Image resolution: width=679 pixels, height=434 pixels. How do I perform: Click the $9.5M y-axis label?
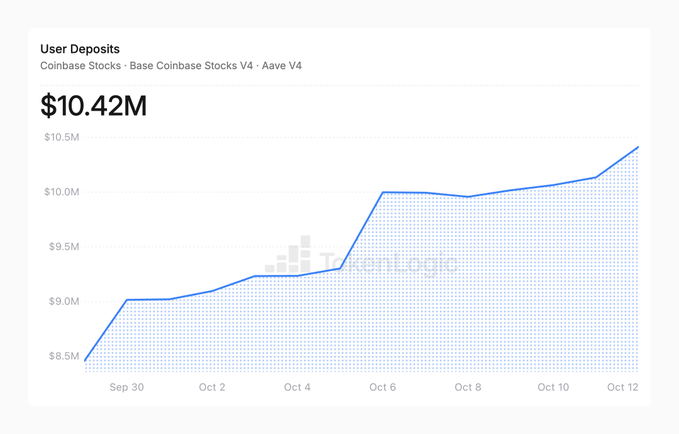click(x=64, y=247)
